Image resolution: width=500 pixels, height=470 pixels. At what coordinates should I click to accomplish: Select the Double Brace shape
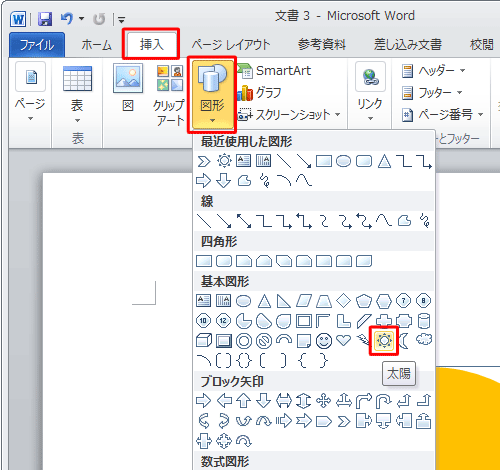click(x=244, y=361)
